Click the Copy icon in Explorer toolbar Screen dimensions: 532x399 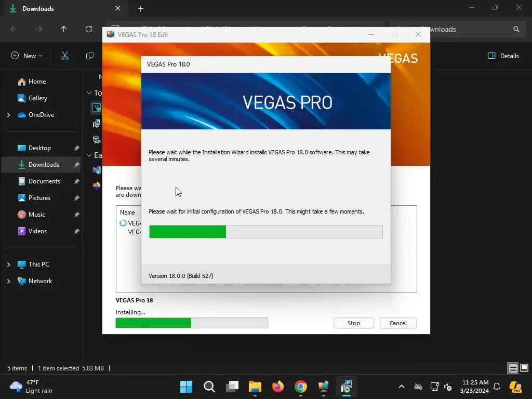[89, 56]
